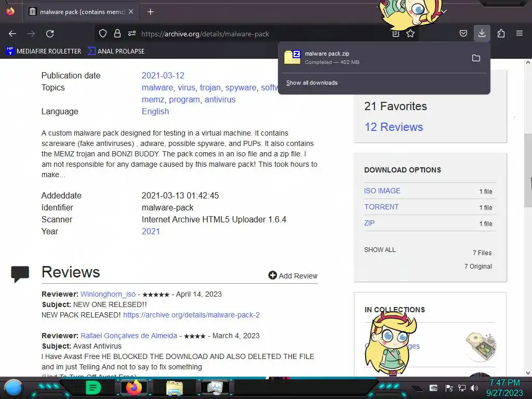Click the site security padlock icon
The height and width of the screenshot is (399, 532).
117,33
